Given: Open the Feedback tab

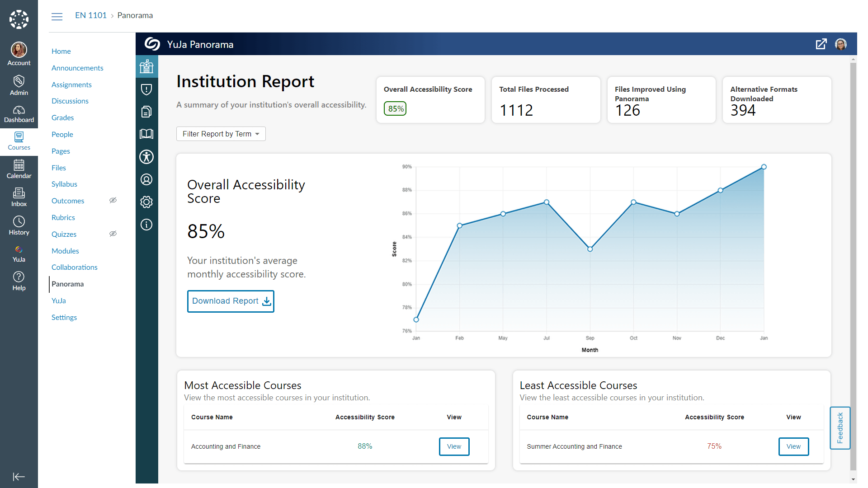Looking at the screenshot, I should click(x=840, y=427).
